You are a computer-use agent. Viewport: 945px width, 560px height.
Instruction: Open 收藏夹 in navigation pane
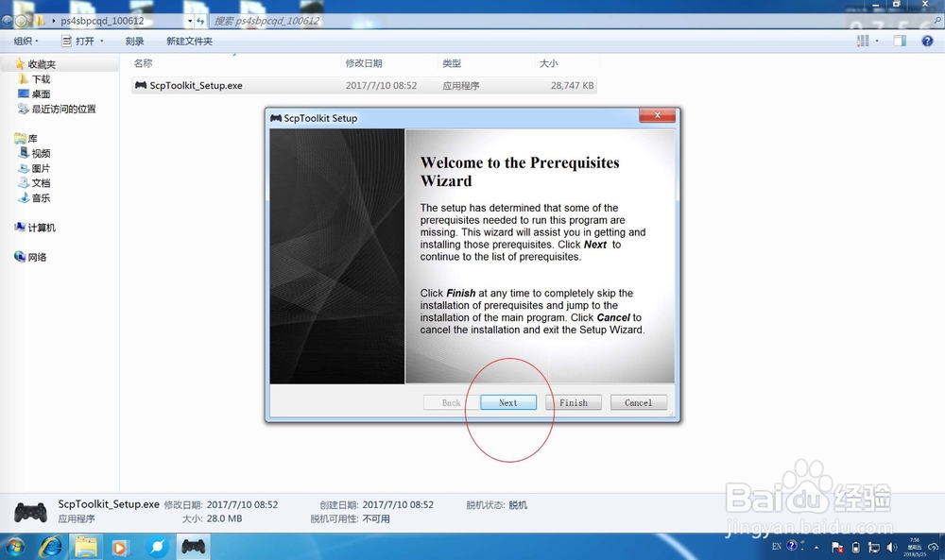[x=42, y=64]
